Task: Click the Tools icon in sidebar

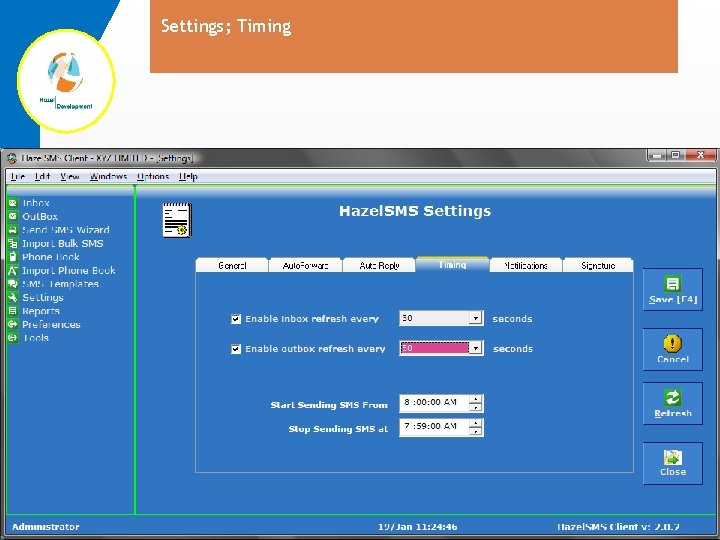Action: (13, 338)
